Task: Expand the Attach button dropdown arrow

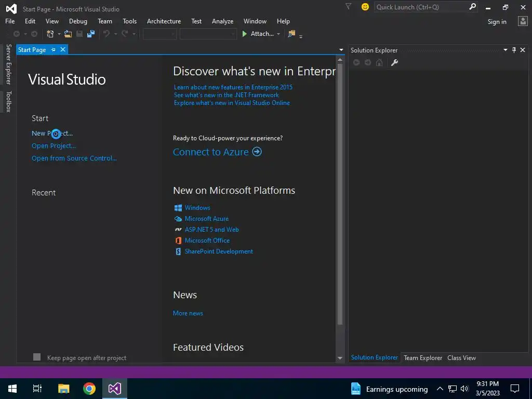Action: [x=278, y=34]
